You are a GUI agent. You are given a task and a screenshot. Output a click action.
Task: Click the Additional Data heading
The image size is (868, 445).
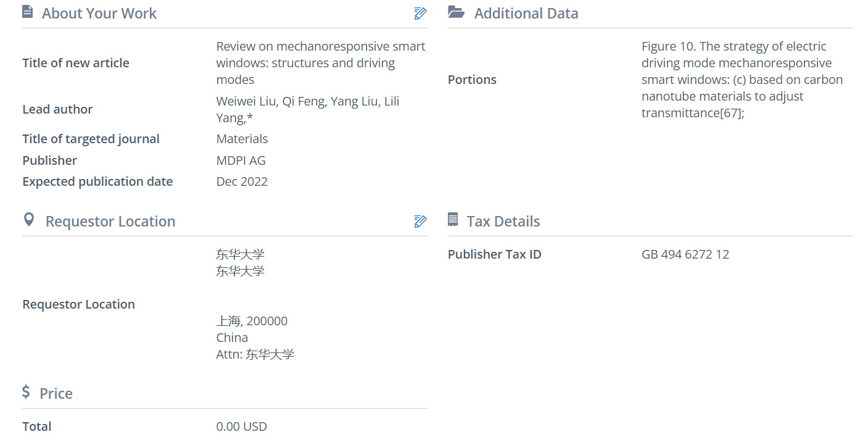(x=526, y=14)
